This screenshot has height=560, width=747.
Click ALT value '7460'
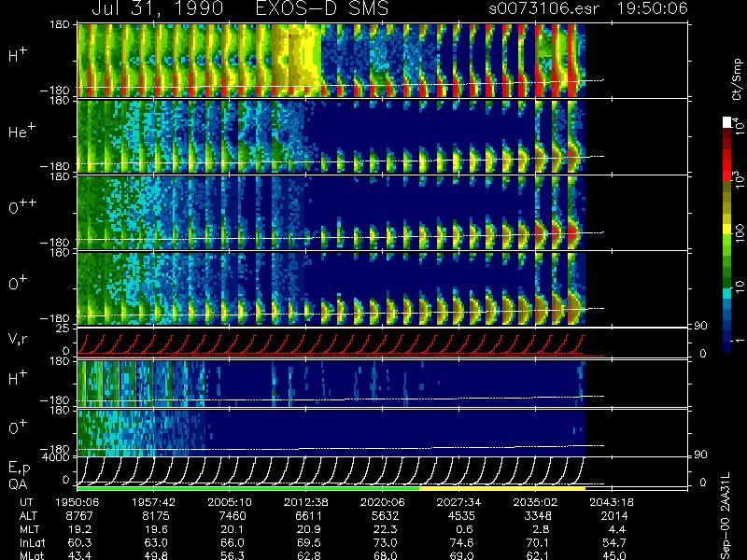point(233,516)
